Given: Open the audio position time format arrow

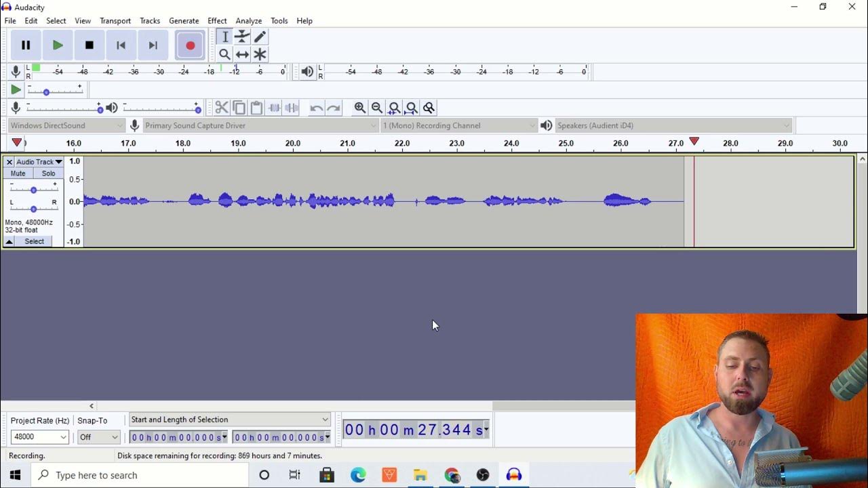Looking at the screenshot, I should (x=486, y=430).
